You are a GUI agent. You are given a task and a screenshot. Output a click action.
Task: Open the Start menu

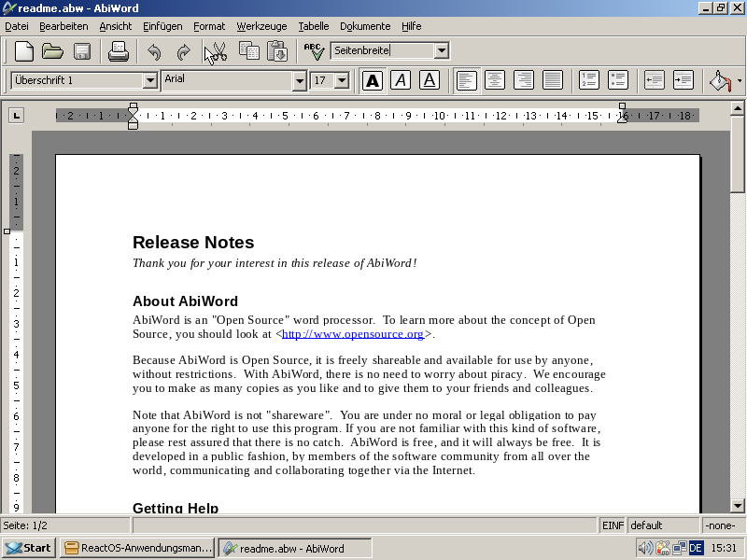coord(29,548)
